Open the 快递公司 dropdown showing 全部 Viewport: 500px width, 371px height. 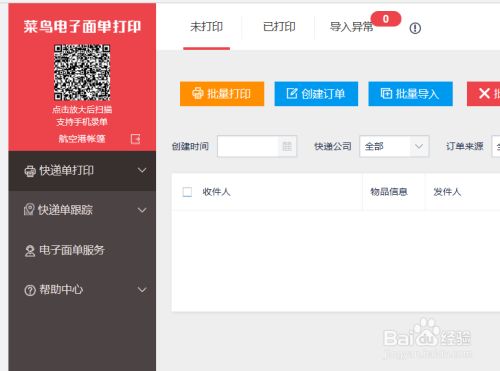tap(394, 146)
